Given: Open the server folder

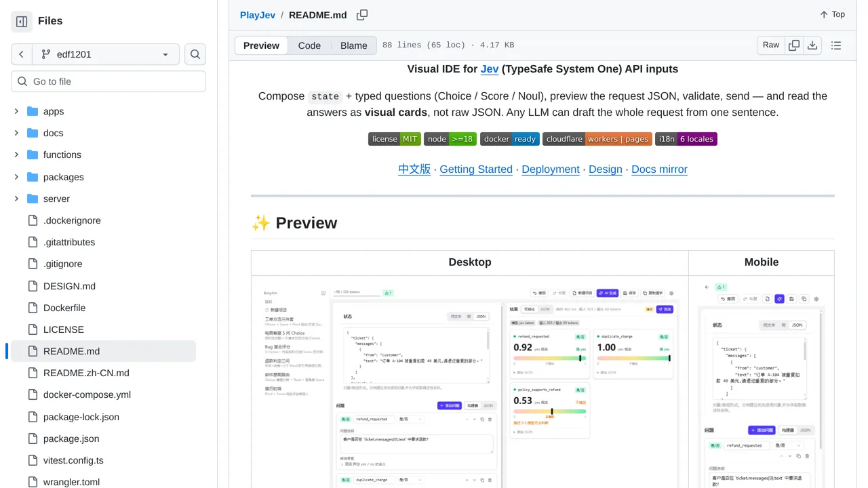Looking at the screenshot, I should [x=56, y=199].
